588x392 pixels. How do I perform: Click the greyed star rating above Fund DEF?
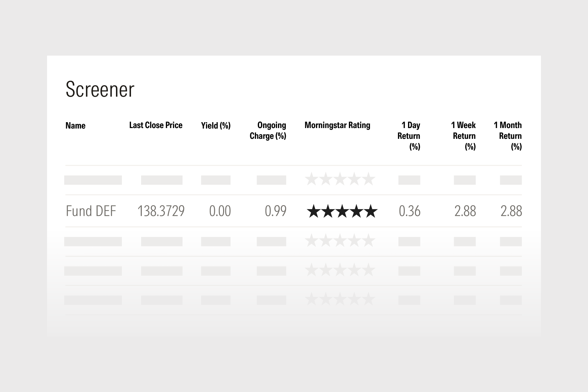pyautogui.click(x=340, y=179)
